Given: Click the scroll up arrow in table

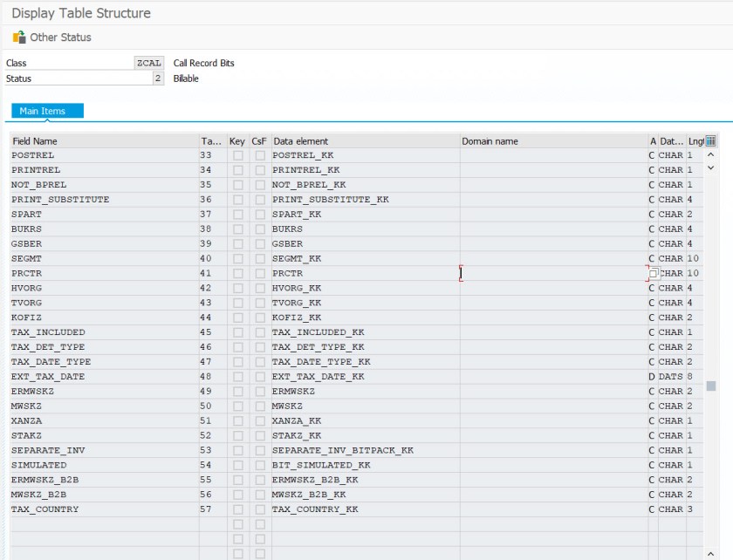Looking at the screenshot, I should [710, 155].
